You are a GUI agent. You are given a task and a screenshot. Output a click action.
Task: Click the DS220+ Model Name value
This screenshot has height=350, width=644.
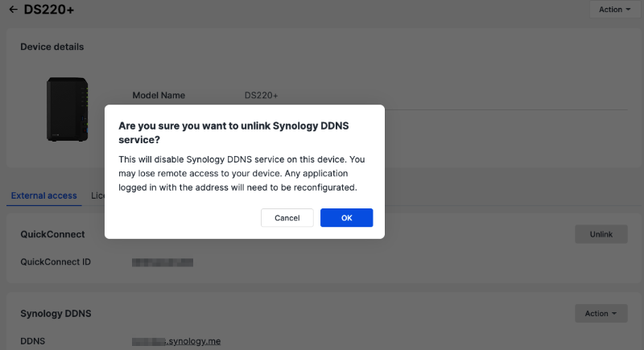point(261,95)
